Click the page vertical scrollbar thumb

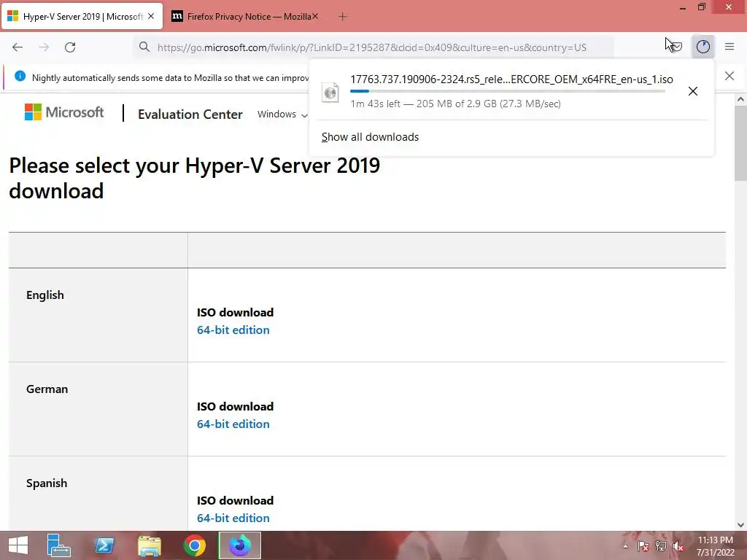(740, 144)
